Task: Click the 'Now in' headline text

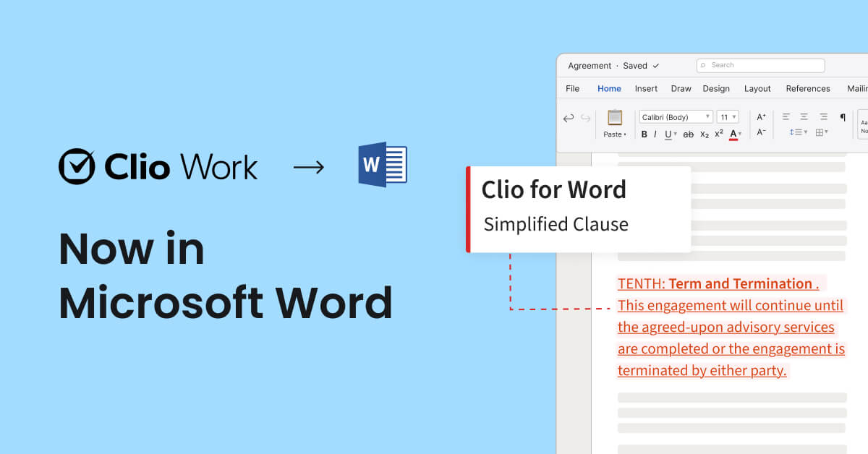Action: 132,249
